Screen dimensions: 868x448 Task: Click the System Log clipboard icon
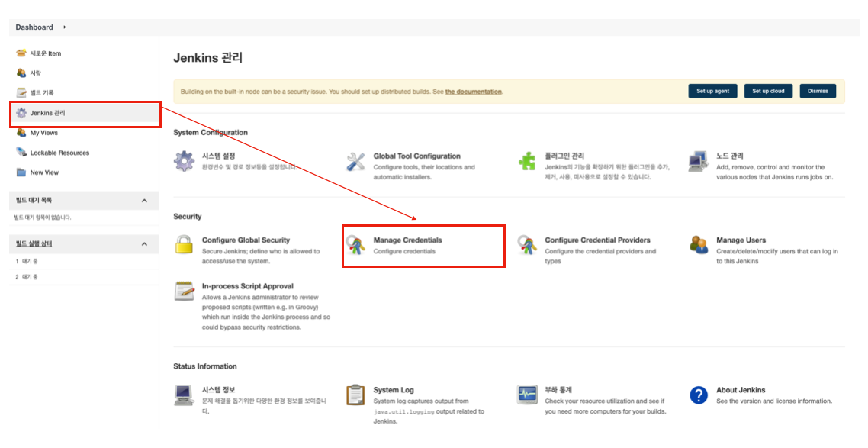[355, 395]
